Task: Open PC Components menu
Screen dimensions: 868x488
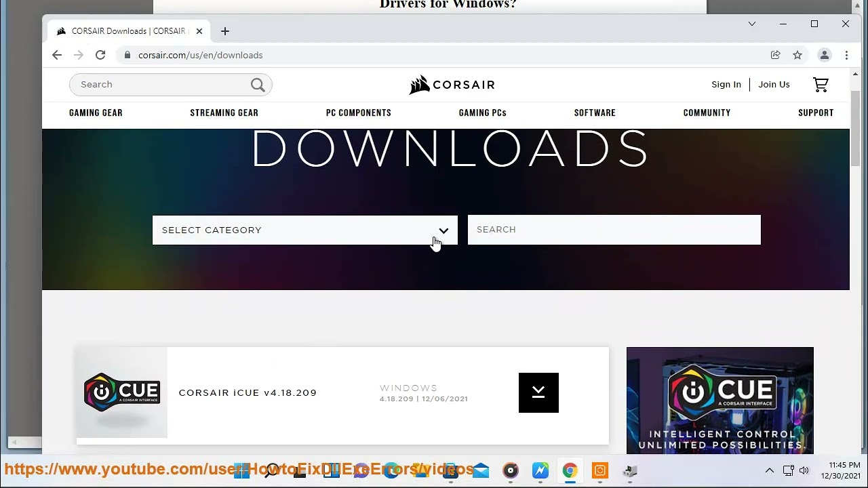Action: 359,113
